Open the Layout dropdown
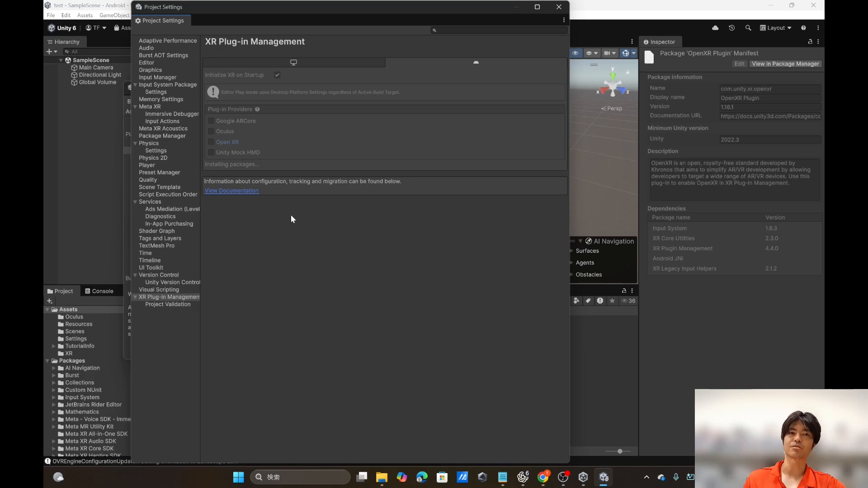 [776, 28]
